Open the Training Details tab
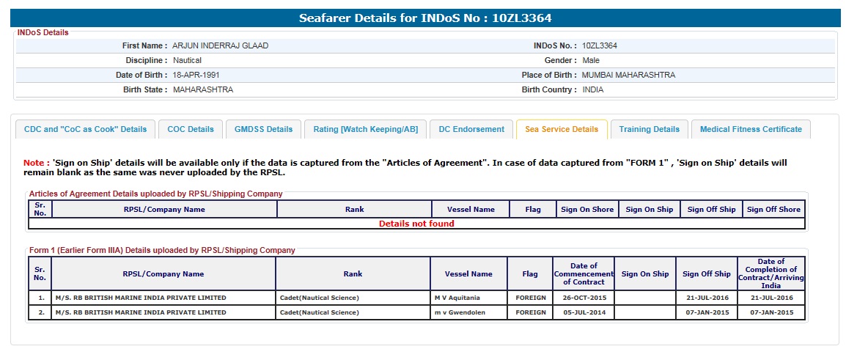The height and width of the screenshot is (360, 868). (x=649, y=129)
